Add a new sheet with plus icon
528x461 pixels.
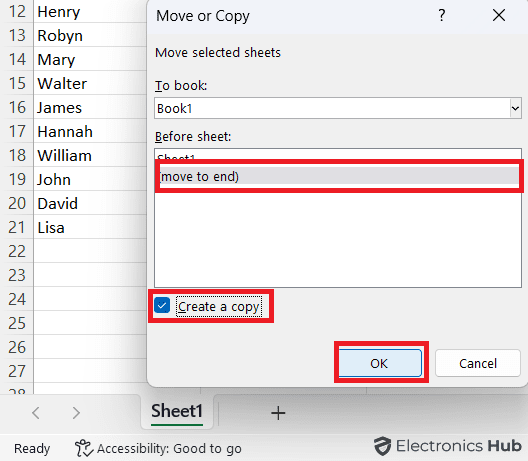278,413
